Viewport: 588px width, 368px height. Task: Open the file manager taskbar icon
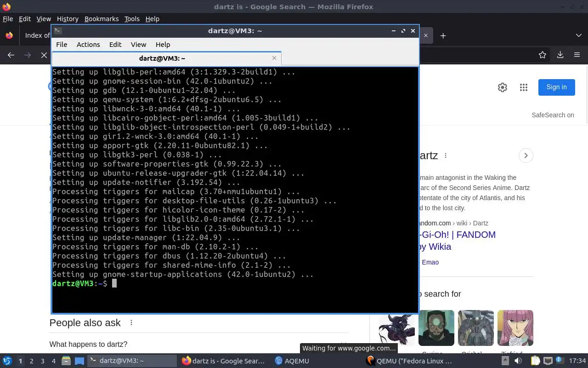point(66,361)
